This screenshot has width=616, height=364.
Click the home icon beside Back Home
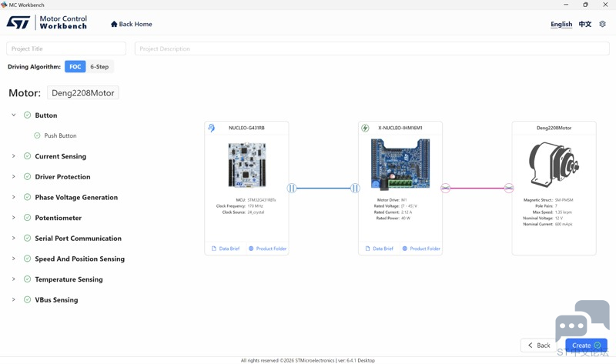coord(114,24)
